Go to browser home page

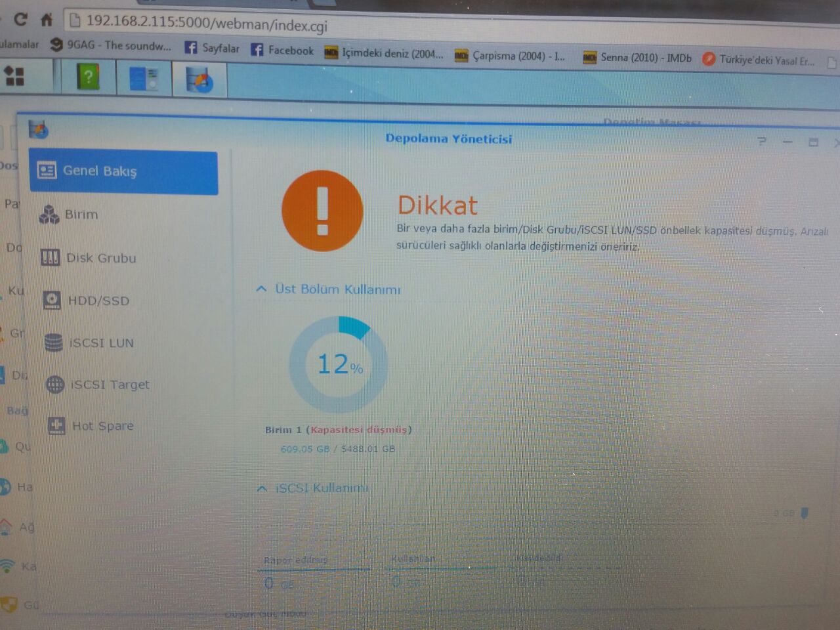(x=47, y=20)
